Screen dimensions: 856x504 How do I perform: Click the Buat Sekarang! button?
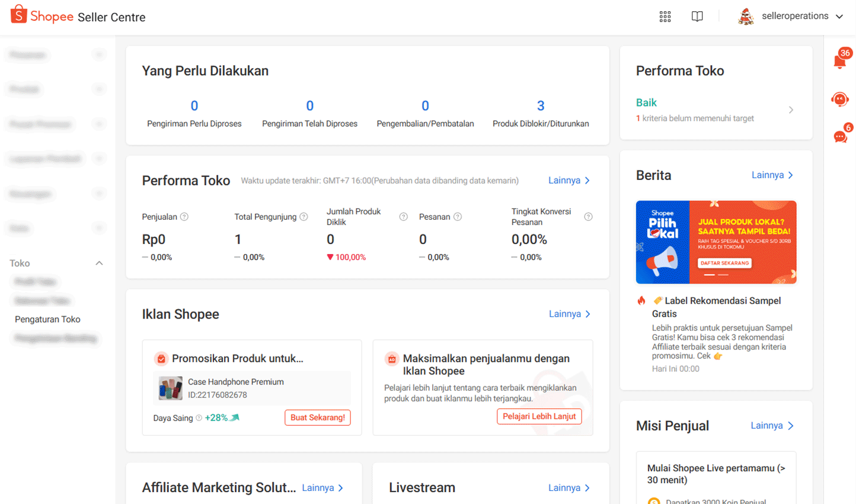coord(318,418)
